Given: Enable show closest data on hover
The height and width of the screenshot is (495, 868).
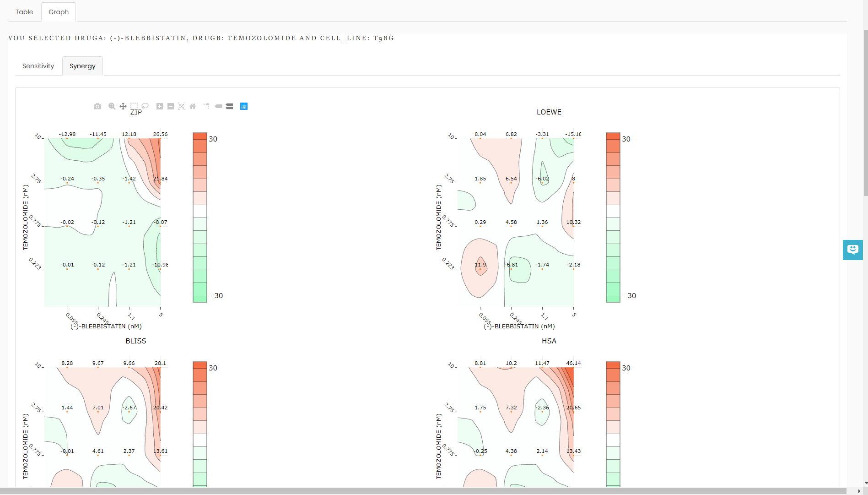Looking at the screenshot, I should click(218, 106).
